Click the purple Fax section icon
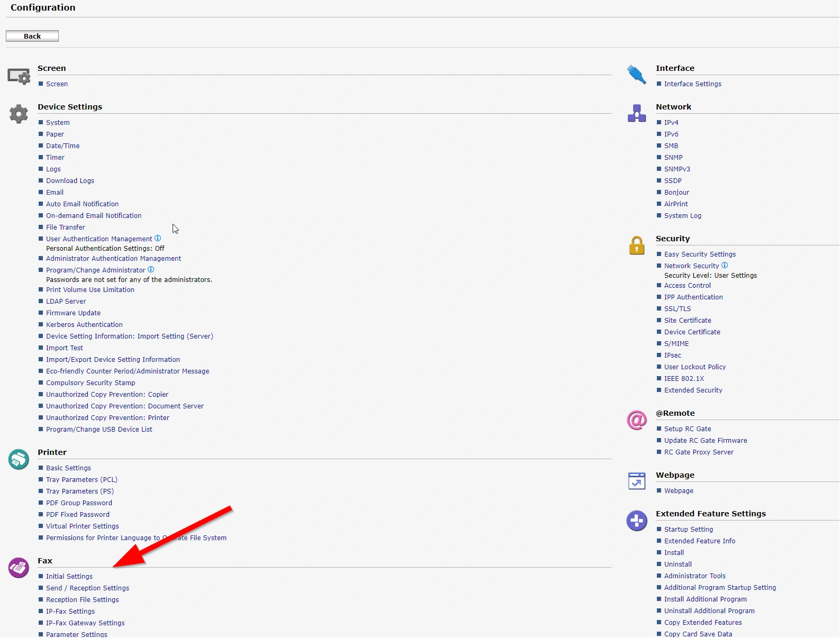The width and height of the screenshot is (840, 638). point(19,568)
